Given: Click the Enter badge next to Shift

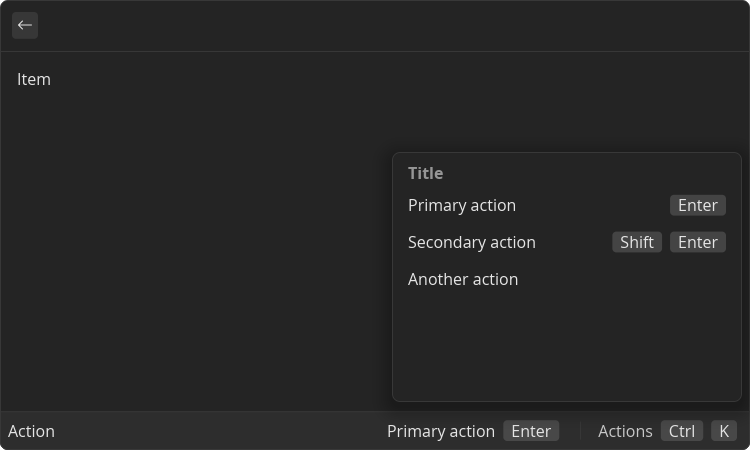Looking at the screenshot, I should [698, 242].
